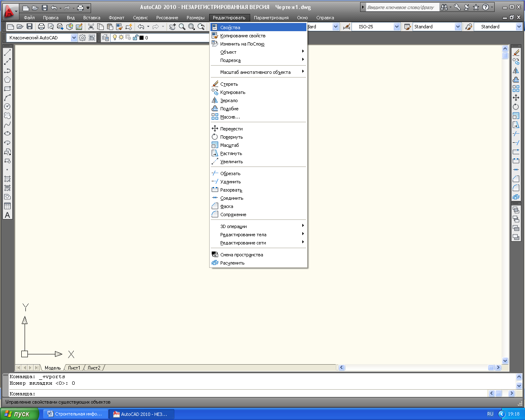525x420 pixels.
Task: Switch to the Модель tab
Action: click(x=52, y=368)
